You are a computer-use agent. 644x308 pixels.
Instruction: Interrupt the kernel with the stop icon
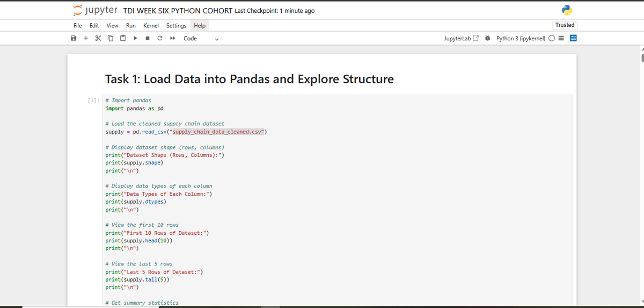point(148,39)
